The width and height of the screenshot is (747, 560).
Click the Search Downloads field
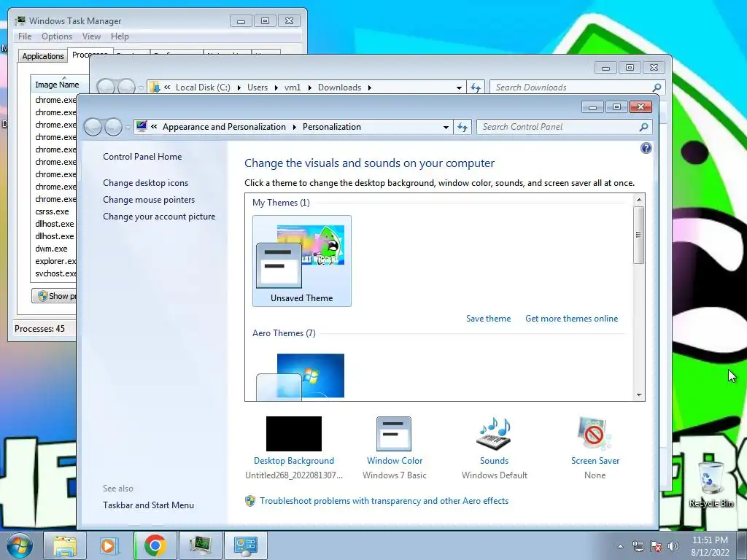tap(570, 87)
